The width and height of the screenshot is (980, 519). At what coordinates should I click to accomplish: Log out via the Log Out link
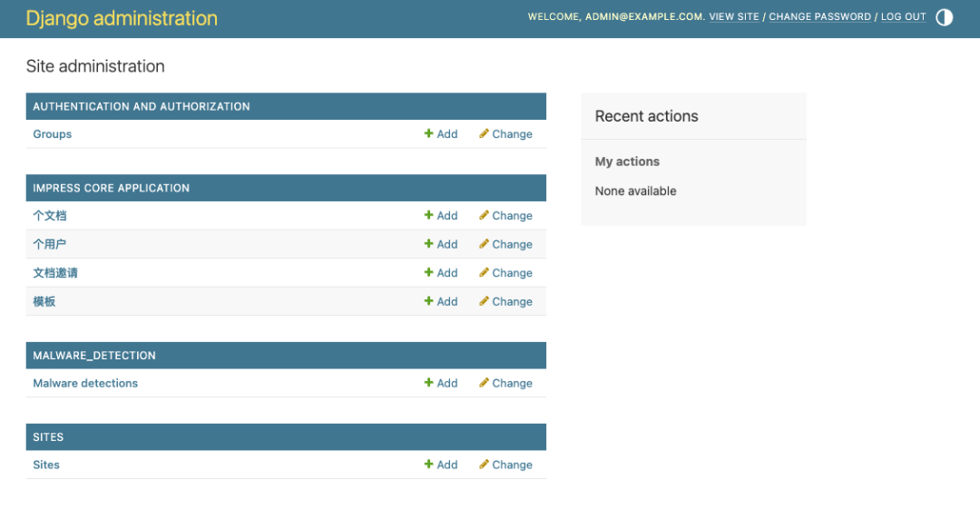click(903, 17)
